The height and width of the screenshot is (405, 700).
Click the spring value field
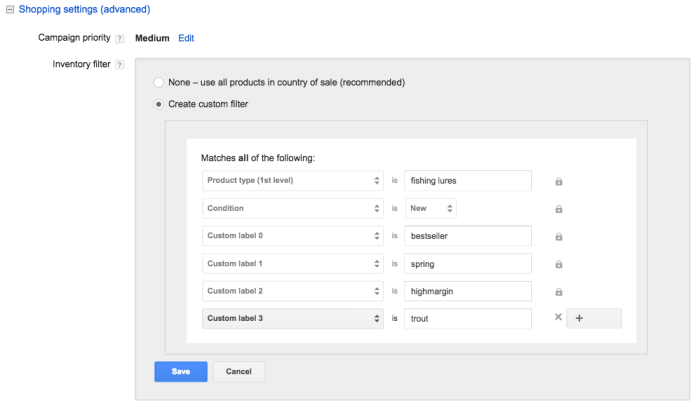coord(468,263)
